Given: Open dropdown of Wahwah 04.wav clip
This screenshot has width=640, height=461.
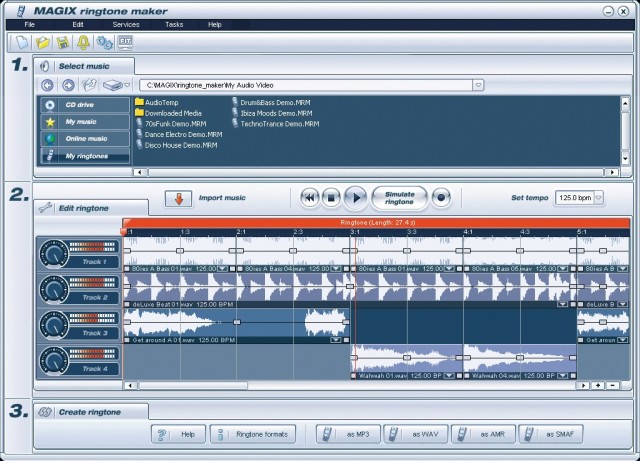Looking at the screenshot, I should [562, 376].
